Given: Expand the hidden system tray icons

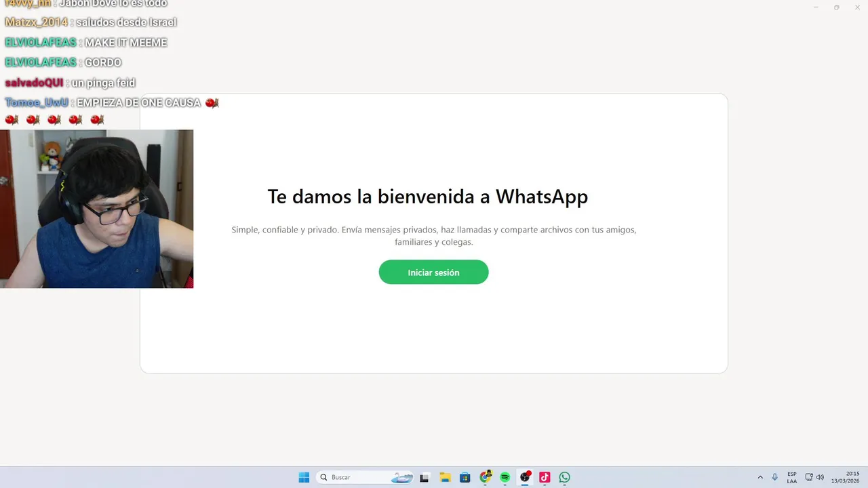Looking at the screenshot, I should pyautogui.click(x=760, y=477).
